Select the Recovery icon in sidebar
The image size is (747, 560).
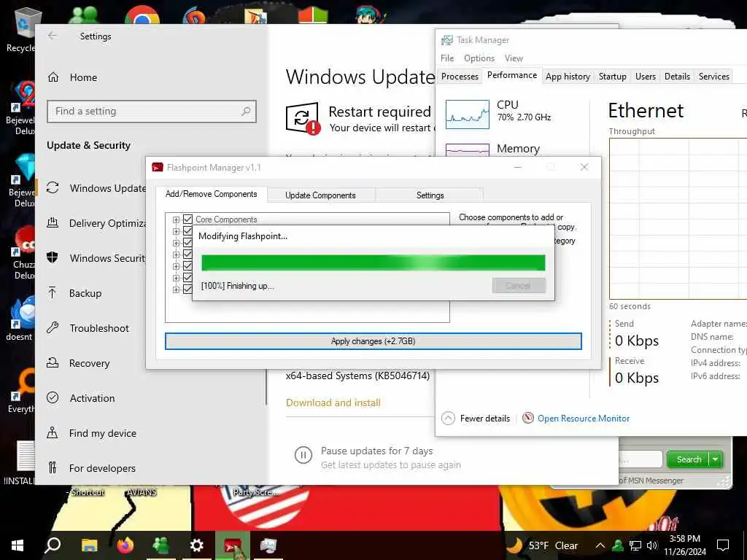[53, 363]
